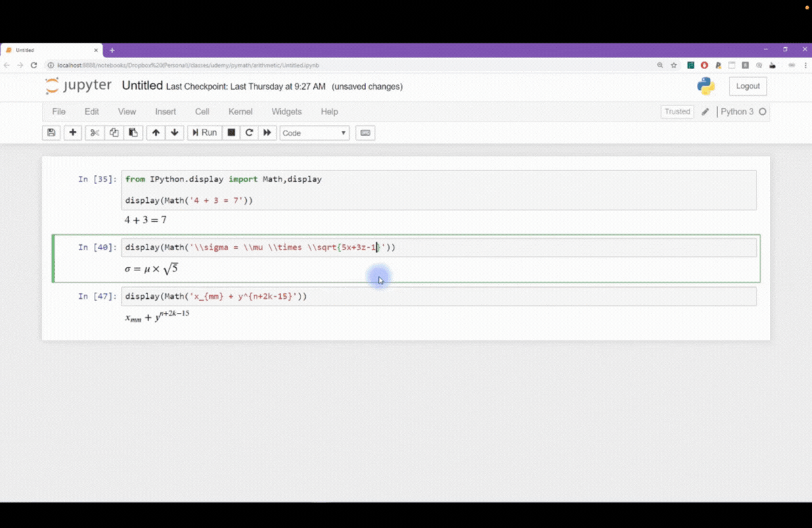Click the Python 3 kernel name
812x528 pixels.
pos(737,112)
